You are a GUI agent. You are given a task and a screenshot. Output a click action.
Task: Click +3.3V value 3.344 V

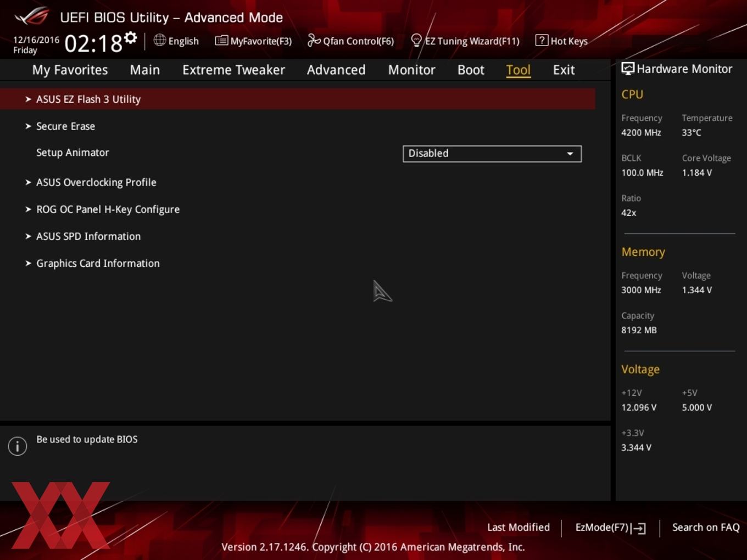636,447
